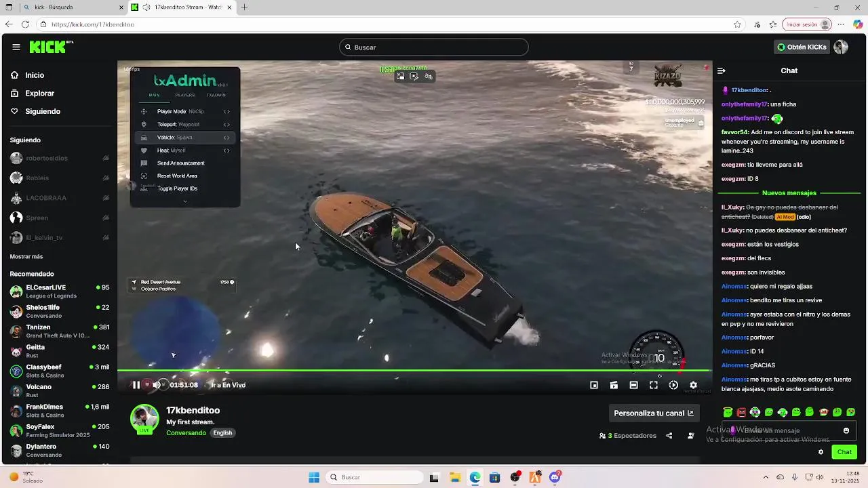The image size is (868, 488).
Task: Select the first emote in the chat emote row
Action: (x=728, y=412)
